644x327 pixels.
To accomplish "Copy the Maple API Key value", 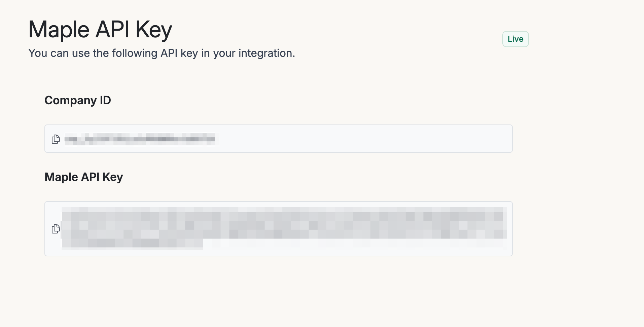I will [x=56, y=229].
